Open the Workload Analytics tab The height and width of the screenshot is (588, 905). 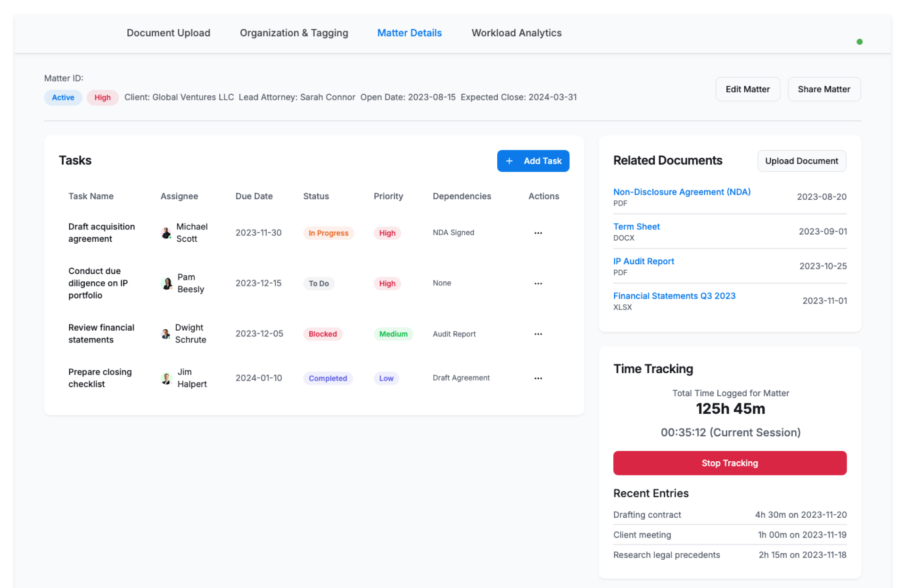[x=516, y=33]
